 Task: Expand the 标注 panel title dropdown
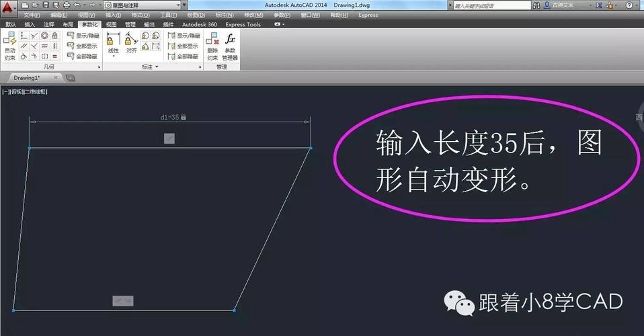(151, 67)
